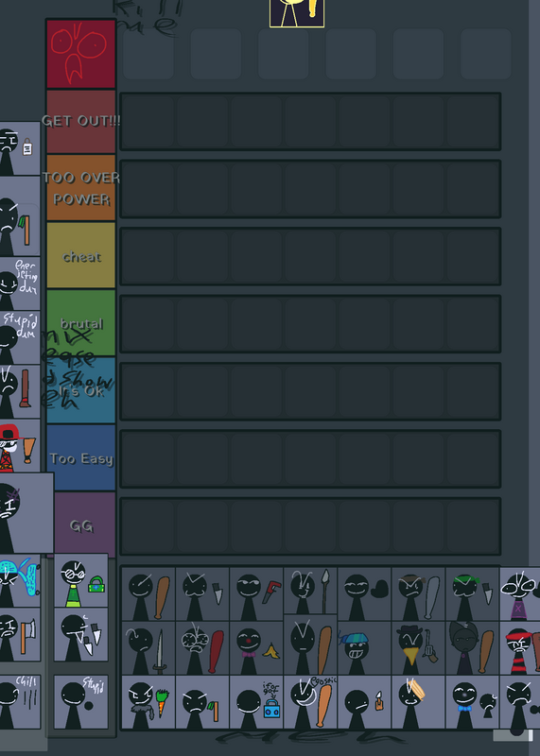Select the yellow-outlined character at the top
540x756 pixels.
tap(297, 13)
